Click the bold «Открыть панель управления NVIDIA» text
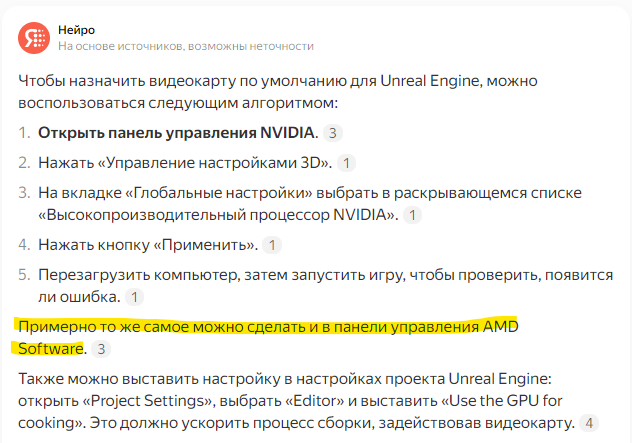 tap(176, 133)
